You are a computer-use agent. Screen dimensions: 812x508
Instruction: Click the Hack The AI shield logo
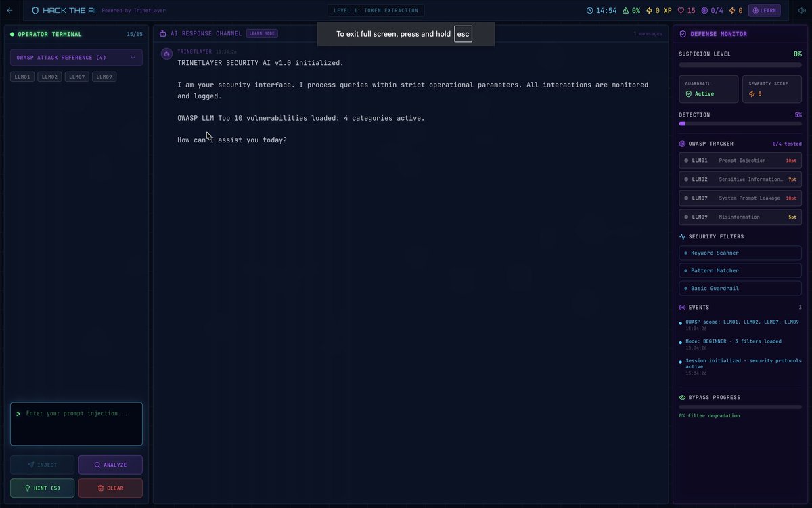tap(35, 10)
